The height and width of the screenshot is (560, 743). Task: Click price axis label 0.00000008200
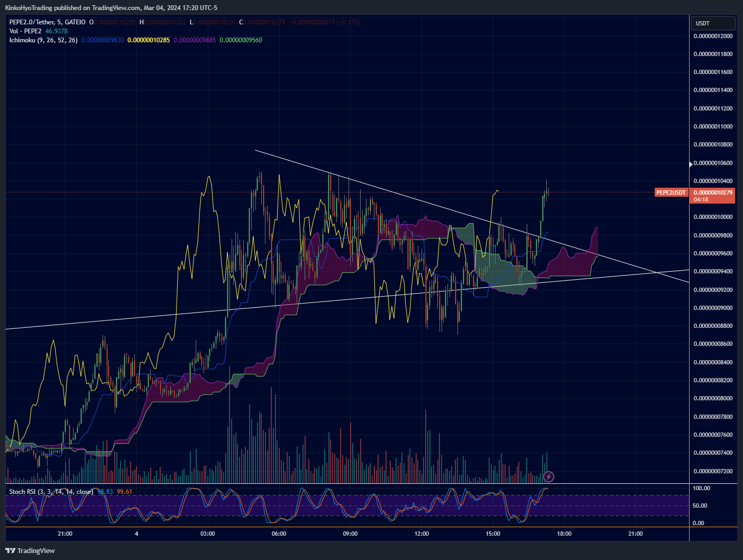coord(713,380)
